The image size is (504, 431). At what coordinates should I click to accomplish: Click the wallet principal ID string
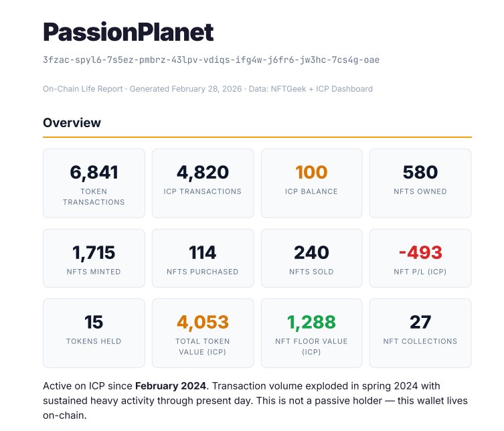pos(211,60)
